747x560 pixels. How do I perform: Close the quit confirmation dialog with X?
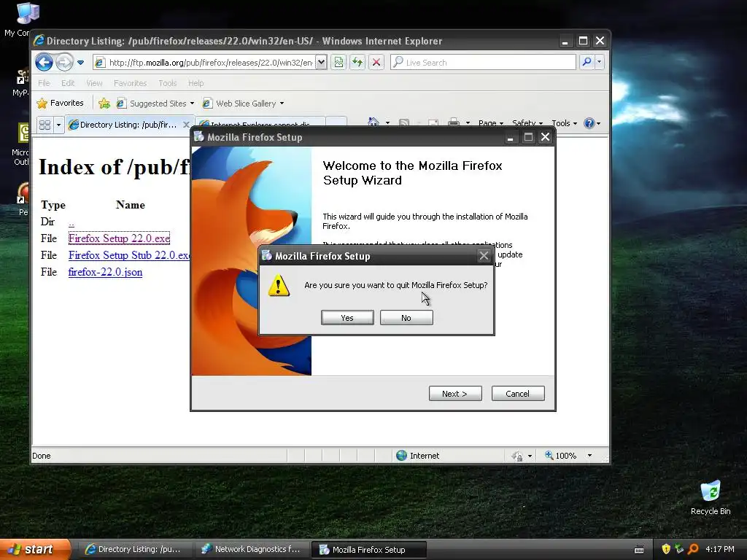[484, 256]
